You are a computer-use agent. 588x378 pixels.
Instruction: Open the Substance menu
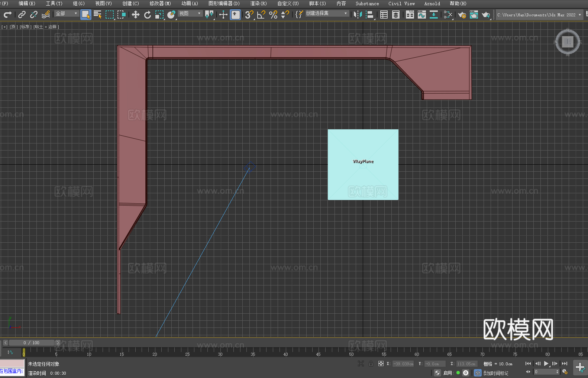[367, 3]
